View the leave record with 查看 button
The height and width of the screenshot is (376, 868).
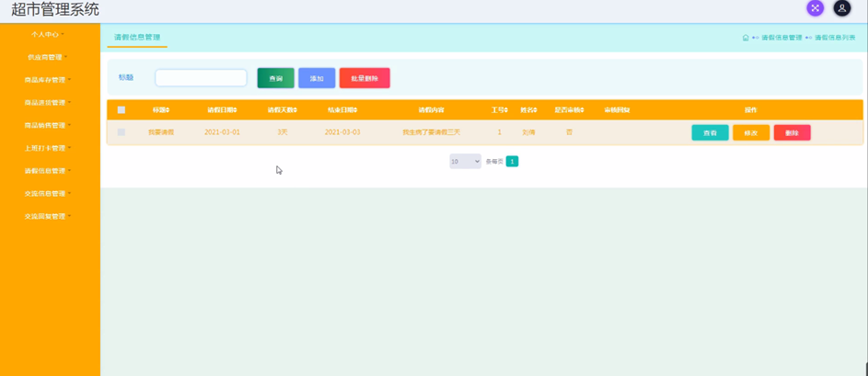pos(710,132)
